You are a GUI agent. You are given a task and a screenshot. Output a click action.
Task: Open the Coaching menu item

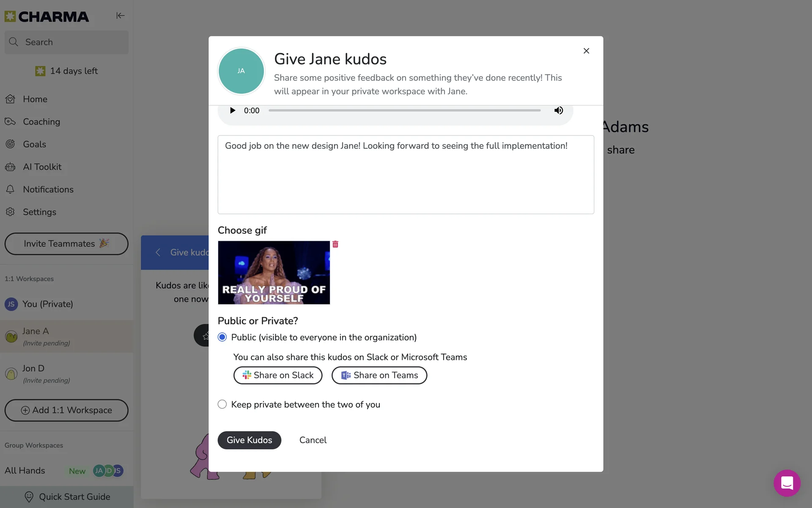tap(41, 122)
